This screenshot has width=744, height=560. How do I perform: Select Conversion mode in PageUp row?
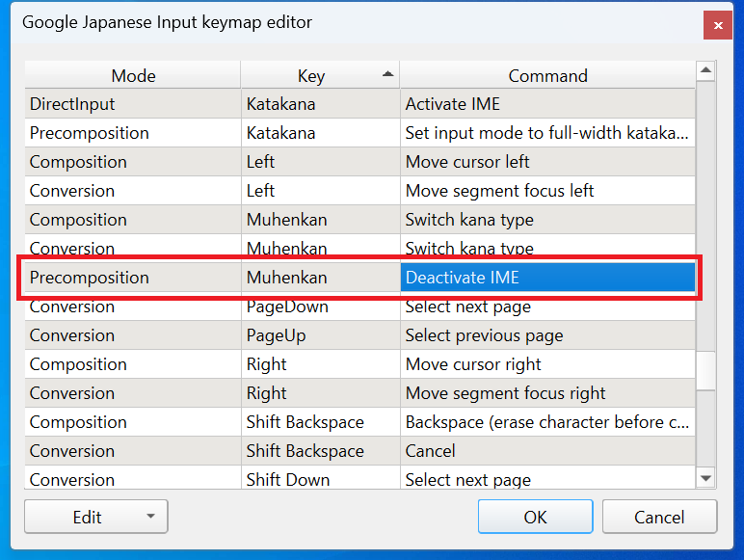coord(133,335)
